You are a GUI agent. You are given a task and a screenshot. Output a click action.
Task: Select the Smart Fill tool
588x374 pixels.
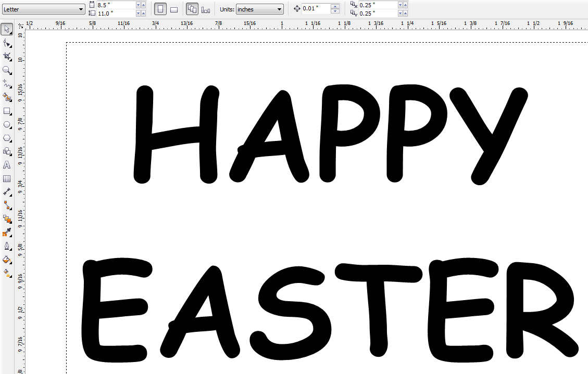click(x=7, y=97)
